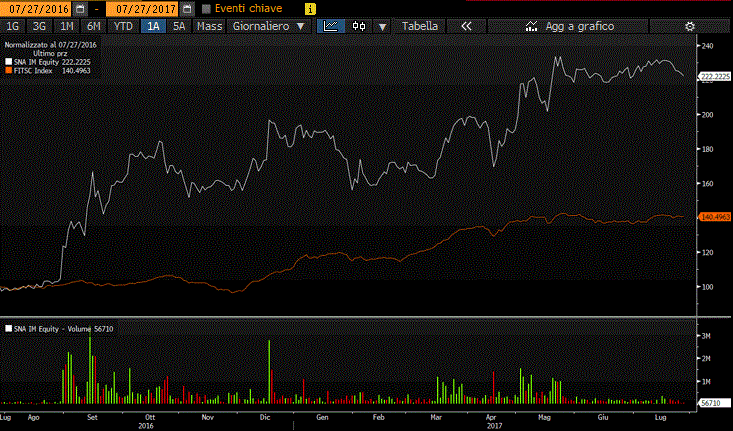733x431 pixels.
Task: Select the line chart type icon
Action: click(x=329, y=26)
